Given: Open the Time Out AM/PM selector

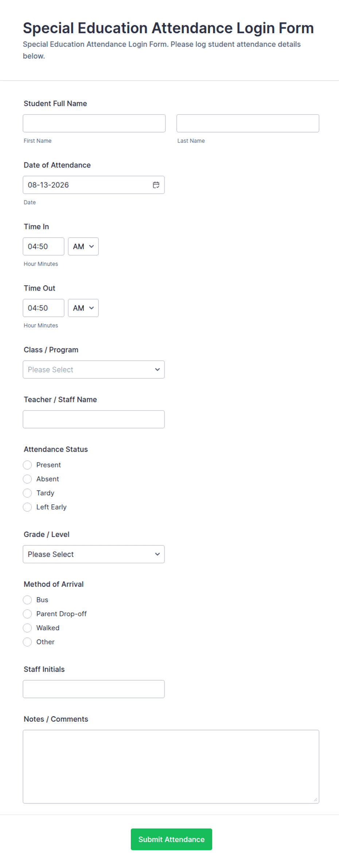Looking at the screenshot, I should (83, 308).
